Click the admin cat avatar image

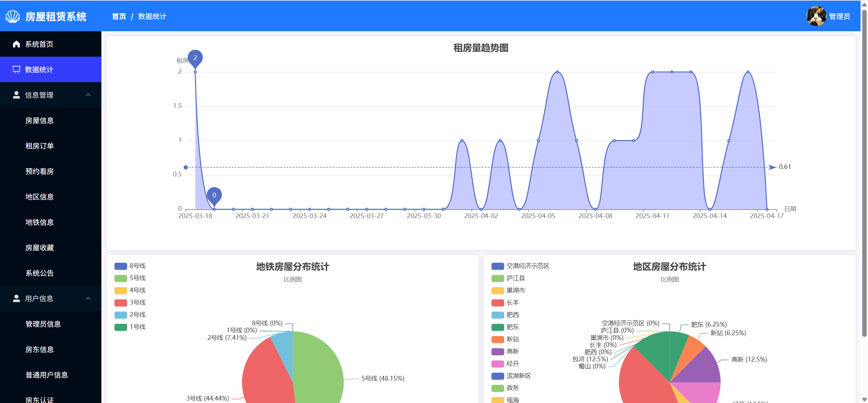816,16
